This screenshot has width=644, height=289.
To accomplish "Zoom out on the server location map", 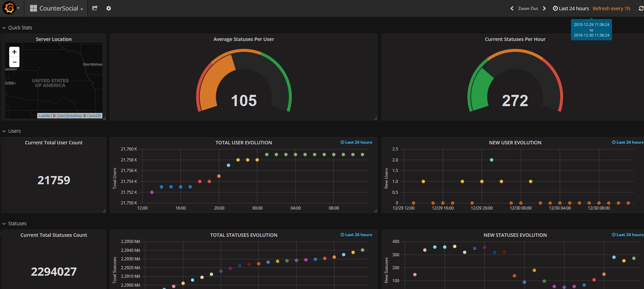I will point(14,62).
